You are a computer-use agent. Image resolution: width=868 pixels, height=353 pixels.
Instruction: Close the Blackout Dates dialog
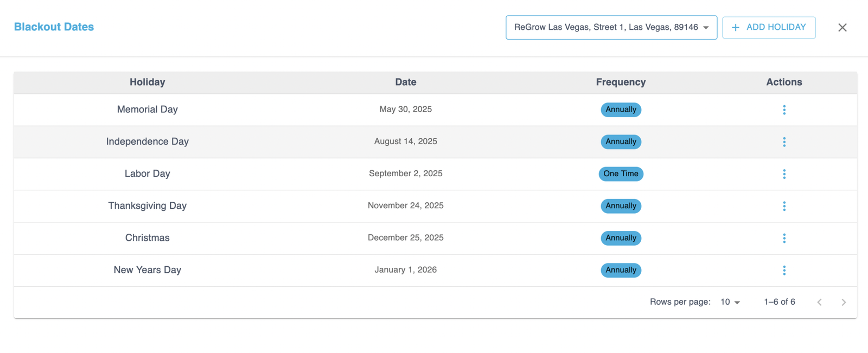[842, 27]
